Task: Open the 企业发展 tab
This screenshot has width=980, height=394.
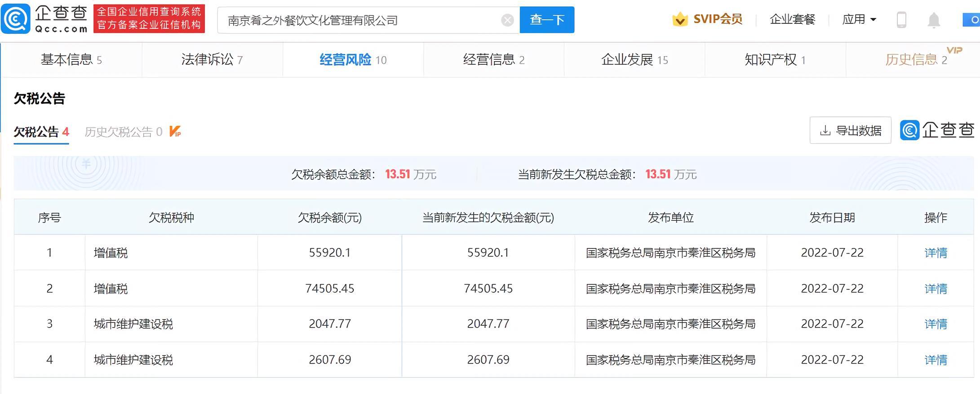Action: [x=634, y=60]
